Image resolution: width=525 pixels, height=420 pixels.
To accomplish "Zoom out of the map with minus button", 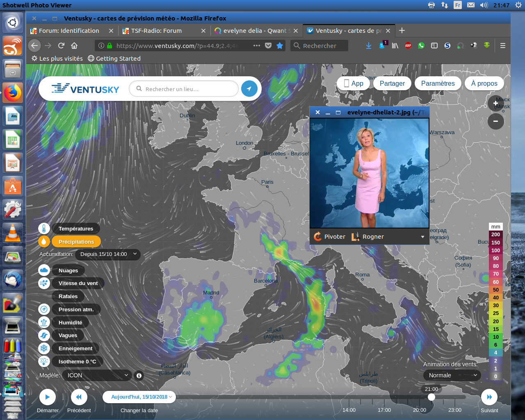I will (495, 121).
